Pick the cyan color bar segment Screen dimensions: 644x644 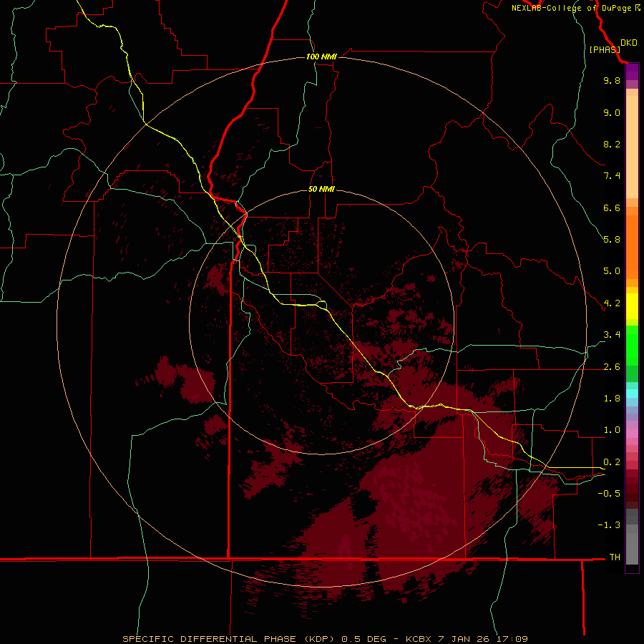pos(632,394)
